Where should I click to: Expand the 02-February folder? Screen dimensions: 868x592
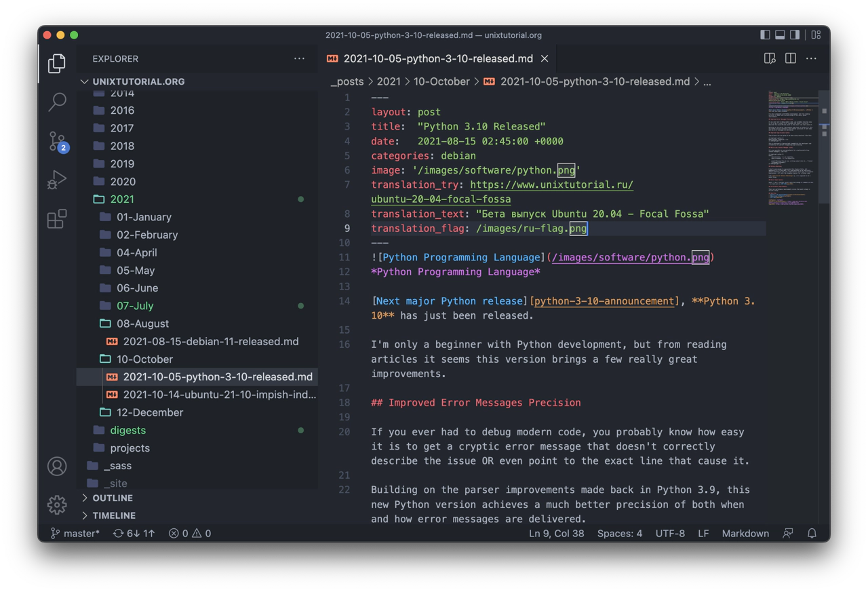197,235
